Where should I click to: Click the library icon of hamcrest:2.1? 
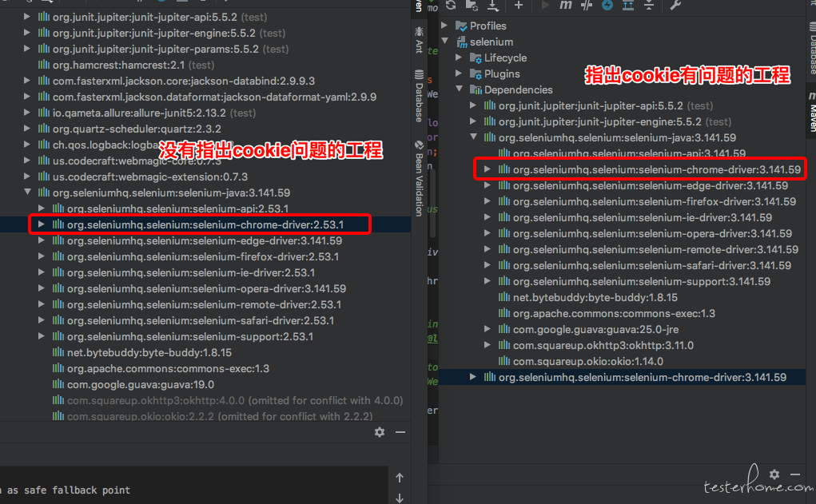pos(44,65)
